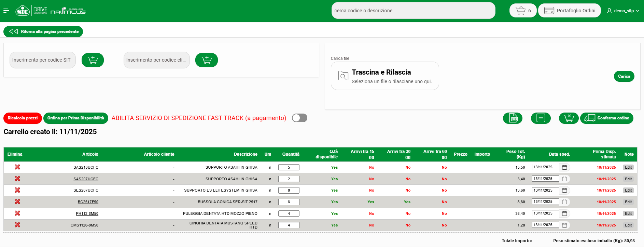Image resolution: width=644 pixels, height=247 pixels.
Task: Open calendar for first SAS210UCFC row
Action: pyautogui.click(x=564, y=167)
